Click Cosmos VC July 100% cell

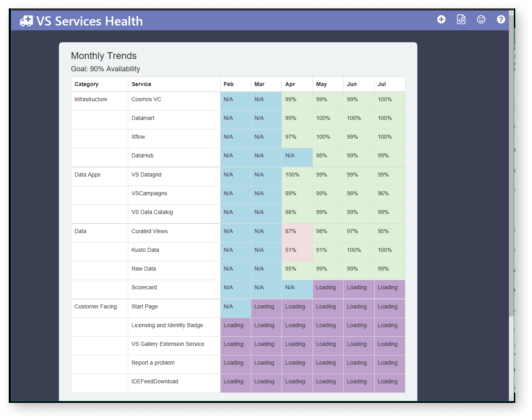[x=390, y=101]
